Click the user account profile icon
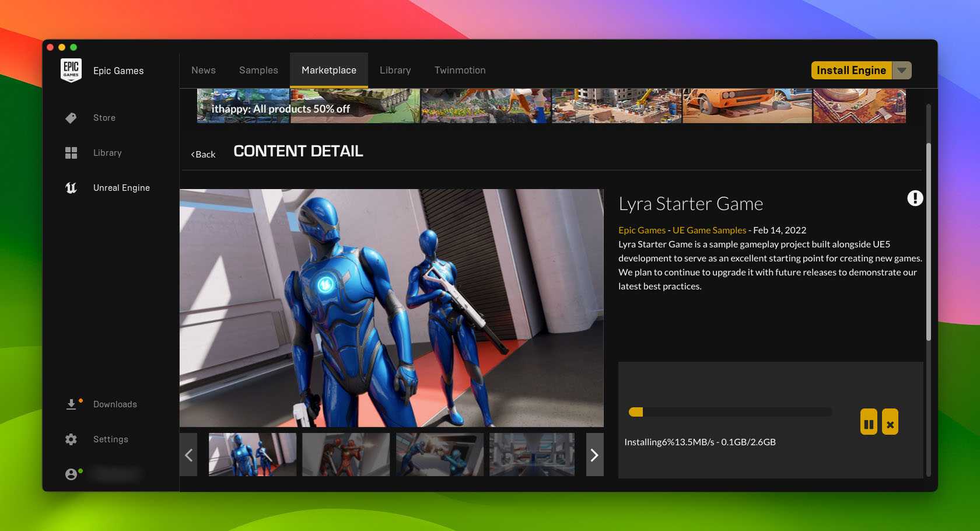 pos(71,474)
